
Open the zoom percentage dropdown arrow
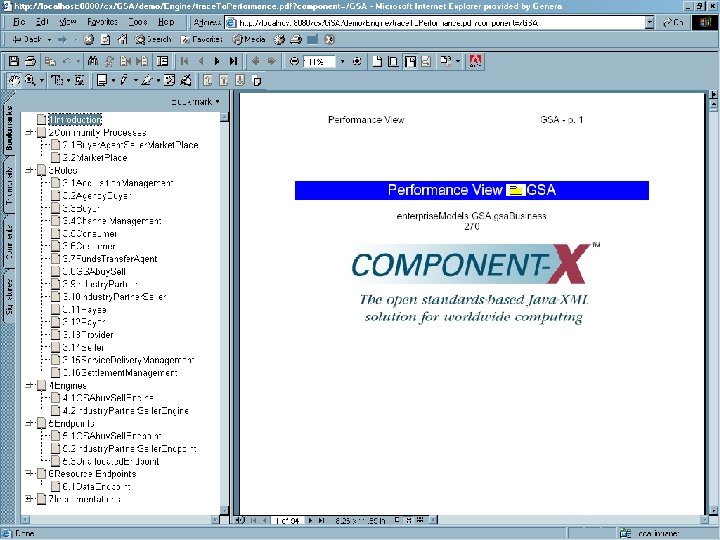tap(342, 61)
